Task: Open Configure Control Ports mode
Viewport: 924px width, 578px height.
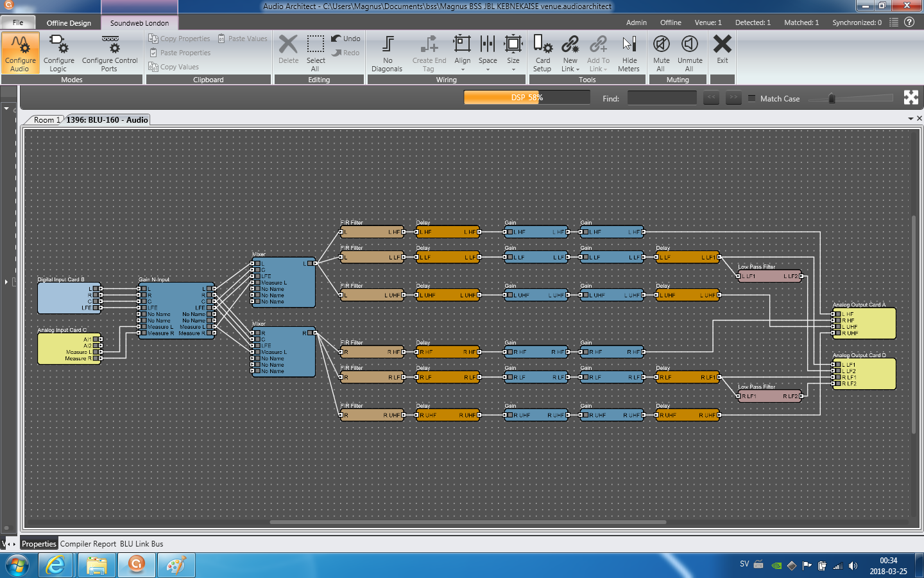Action: tap(110, 53)
